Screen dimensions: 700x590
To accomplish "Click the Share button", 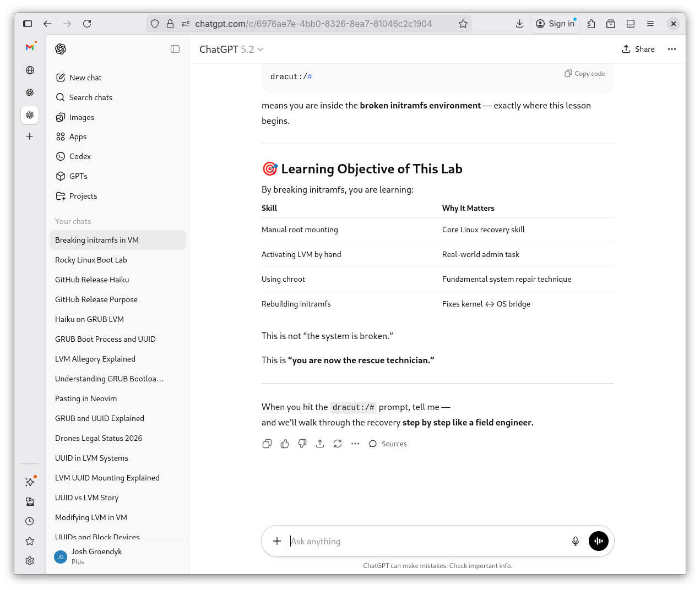I will pos(638,49).
